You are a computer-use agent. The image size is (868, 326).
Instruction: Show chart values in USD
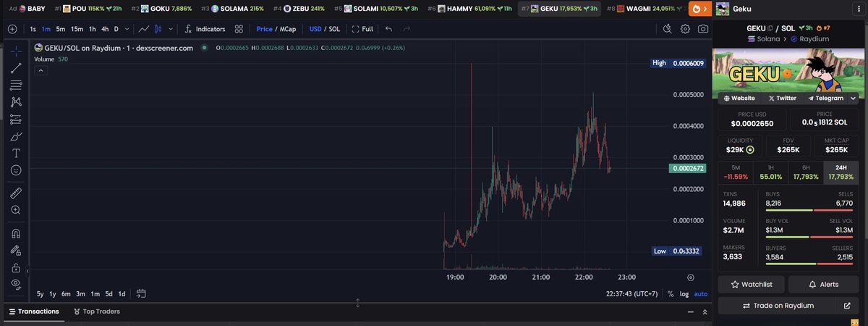tap(315, 29)
